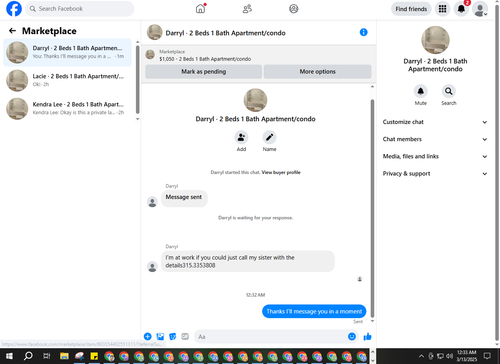500x364 pixels.
Task: Click Darryl's message about calling his sister
Action: [x=248, y=261]
